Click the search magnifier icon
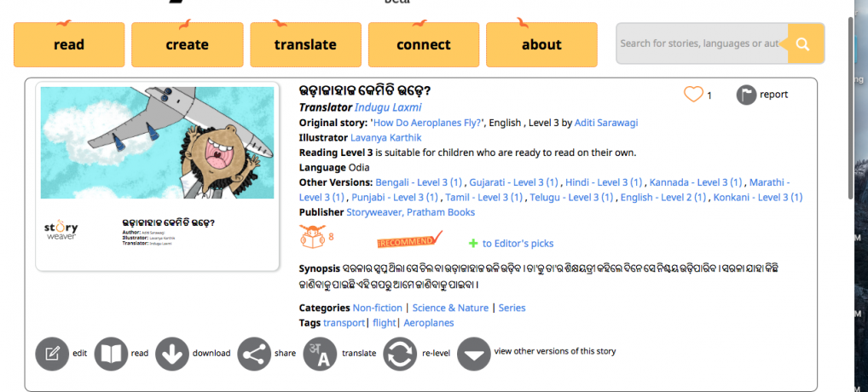Screen dimensions: 868x392 [804, 43]
